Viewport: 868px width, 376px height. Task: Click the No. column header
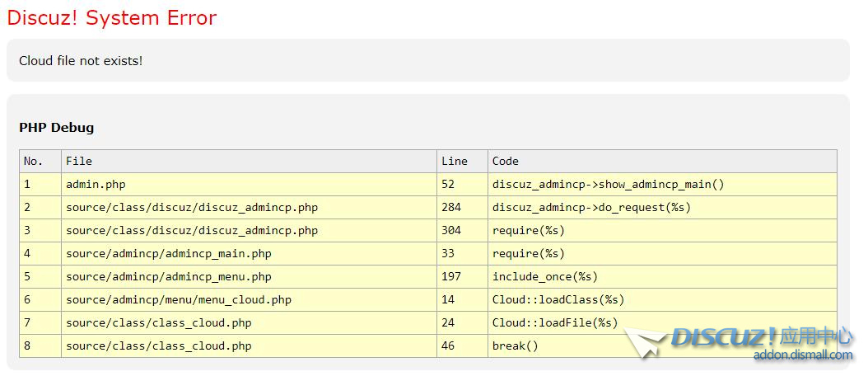click(33, 161)
